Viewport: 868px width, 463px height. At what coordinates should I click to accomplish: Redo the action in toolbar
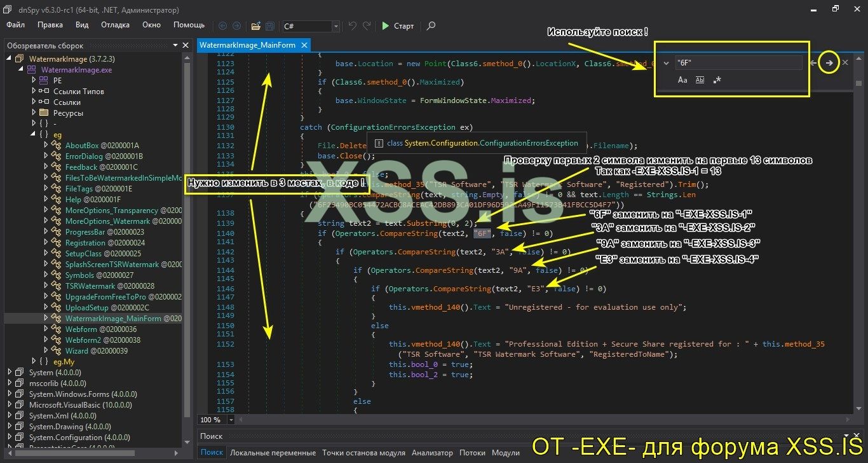367,26
